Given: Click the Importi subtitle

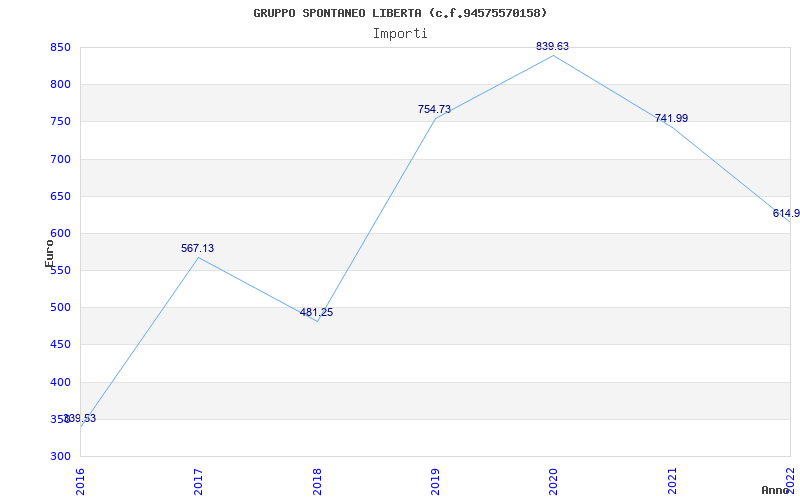Looking at the screenshot, I should coord(400,34).
